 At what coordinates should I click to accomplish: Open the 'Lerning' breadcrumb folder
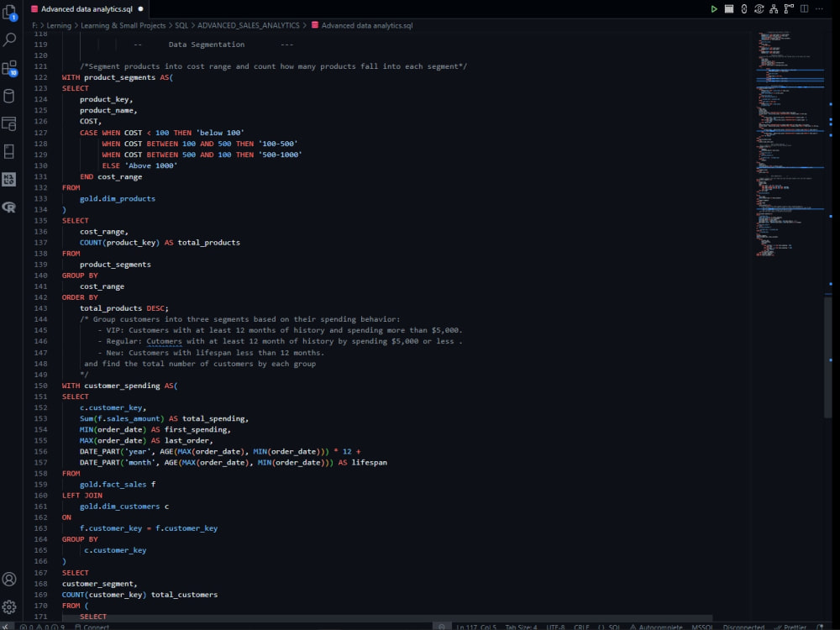point(59,25)
